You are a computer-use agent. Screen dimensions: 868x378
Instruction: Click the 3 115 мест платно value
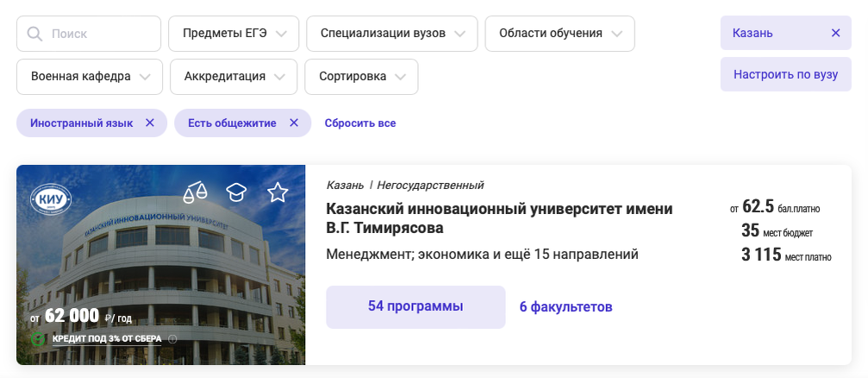(x=786, y=255)
